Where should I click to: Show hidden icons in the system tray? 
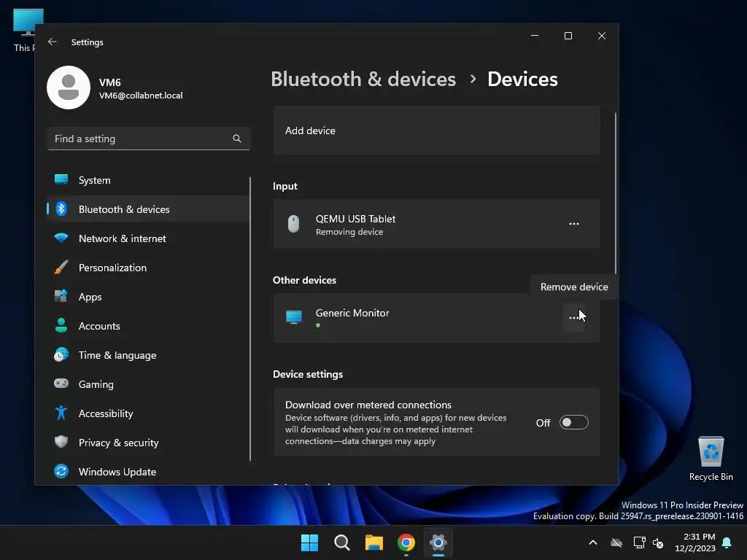point(593,542)
